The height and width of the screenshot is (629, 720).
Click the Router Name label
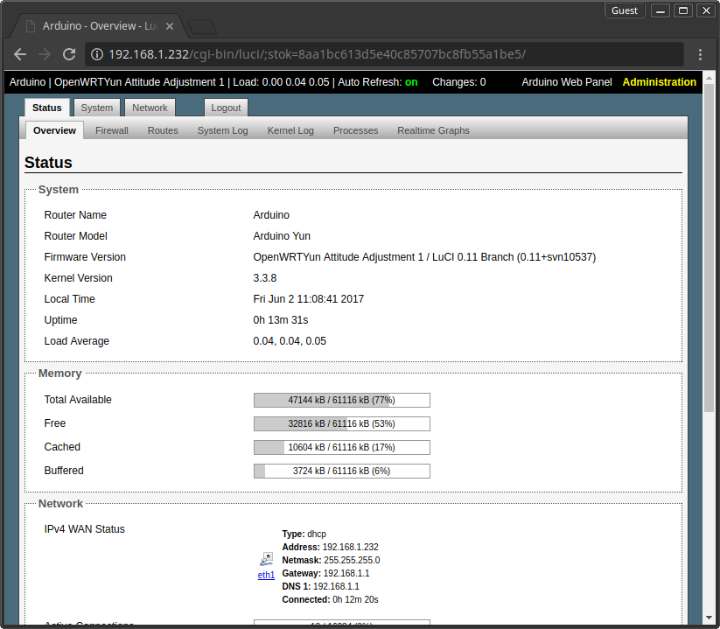point(75,215)
